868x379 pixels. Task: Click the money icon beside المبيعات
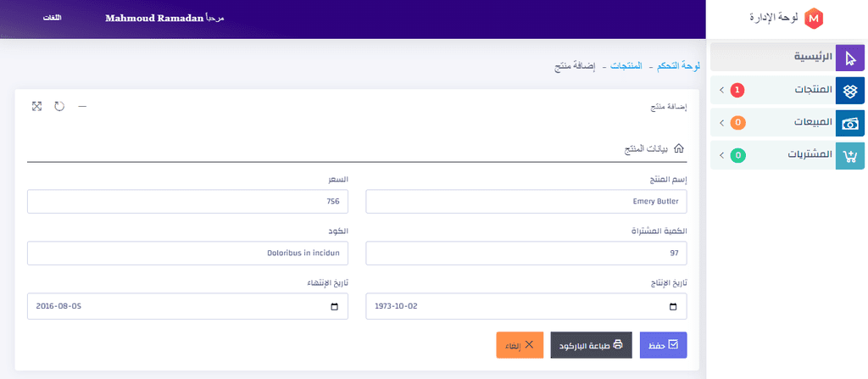click(849, 123)
